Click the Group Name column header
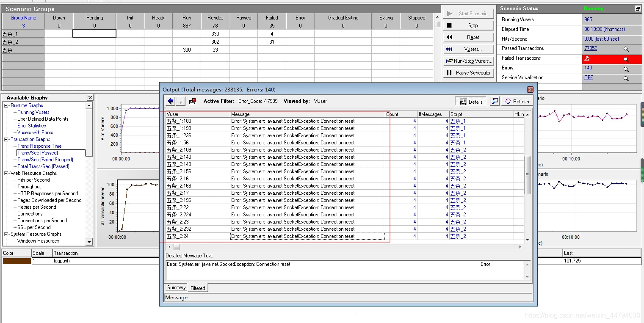 click(x=23, y=18)
